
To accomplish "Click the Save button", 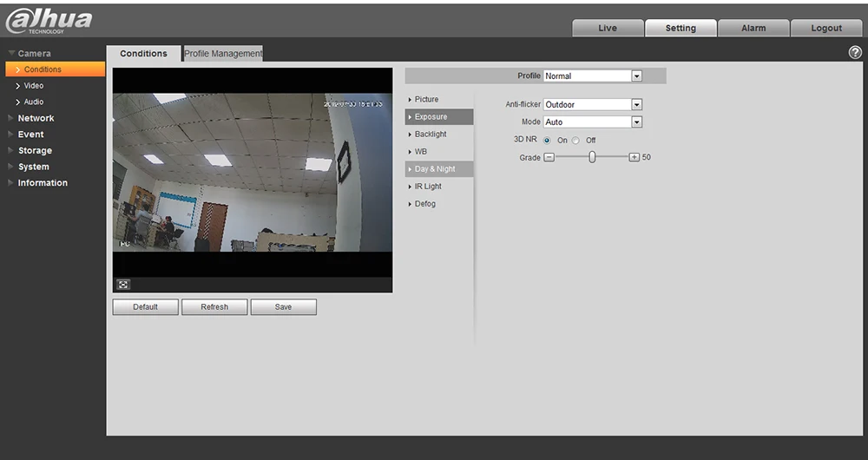I will [284, 306].
